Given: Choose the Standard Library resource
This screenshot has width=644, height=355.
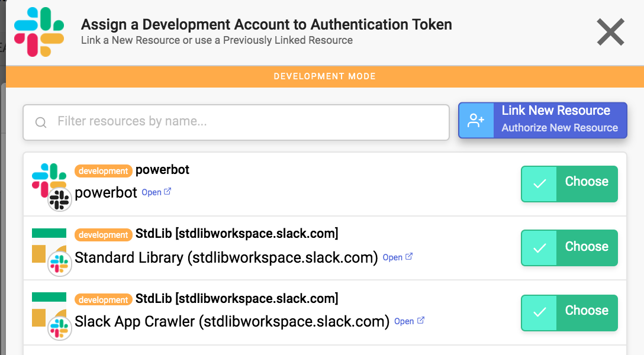Looking at the screenshot, I should 569,248.
